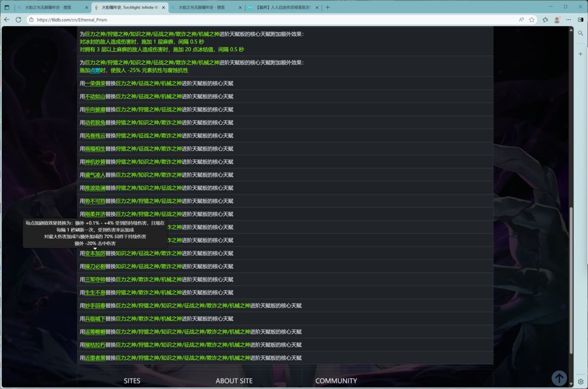Toggle the browser sidebar panel icon

click(x=580, y=20)
